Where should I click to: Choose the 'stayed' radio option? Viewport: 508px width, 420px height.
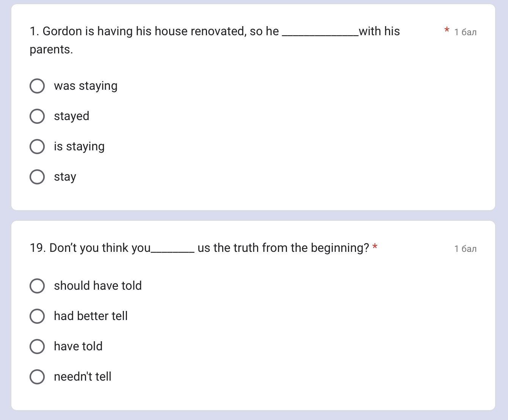37,116
